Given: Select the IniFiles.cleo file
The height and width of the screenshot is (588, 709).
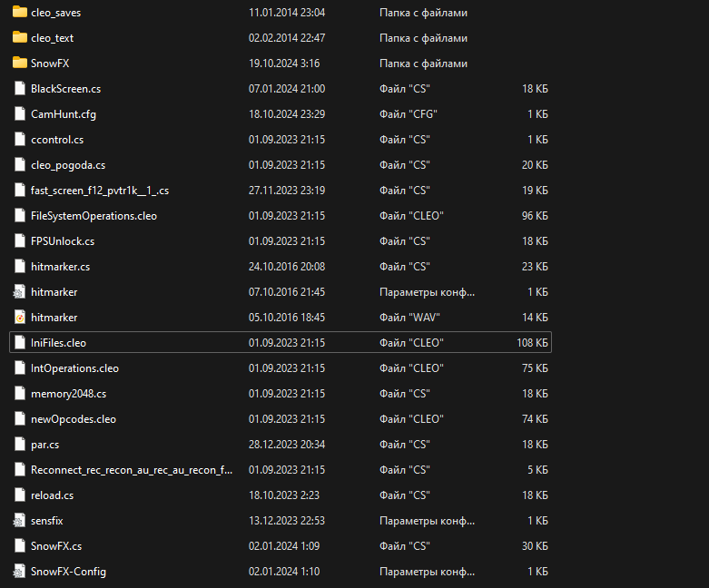Looking at the screenshot, I should [x=58, y=343].
